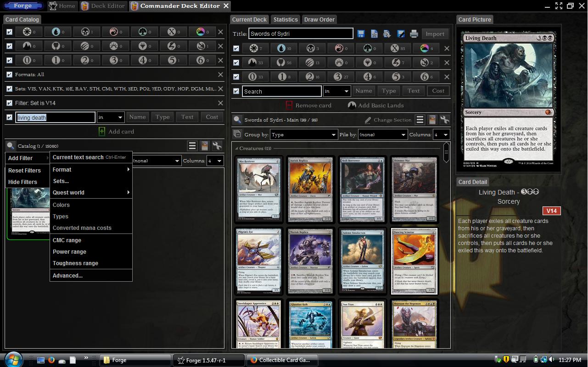
Task: Expand Format submenu
Action: coord(91,169)
